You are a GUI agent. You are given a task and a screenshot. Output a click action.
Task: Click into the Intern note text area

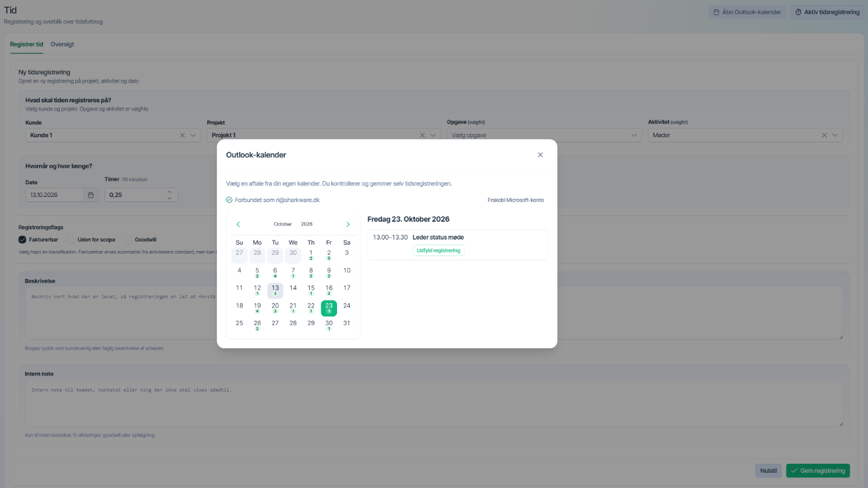click(x=434, y=403)
